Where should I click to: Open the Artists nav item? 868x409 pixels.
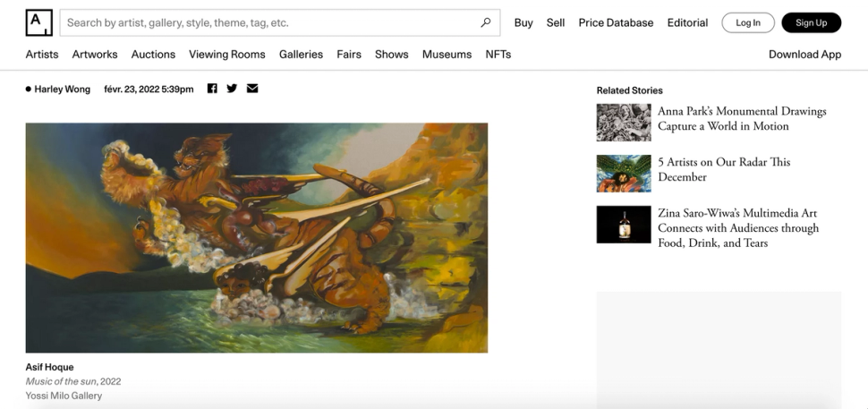pos(42,55)
